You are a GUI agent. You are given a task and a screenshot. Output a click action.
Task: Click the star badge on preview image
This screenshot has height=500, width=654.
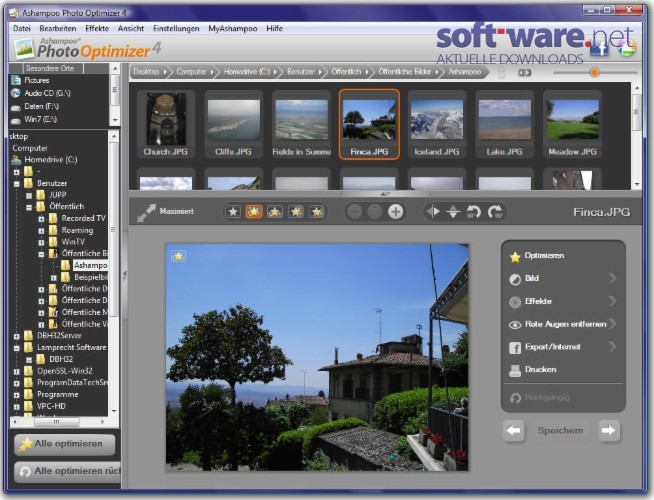[179, 256]
